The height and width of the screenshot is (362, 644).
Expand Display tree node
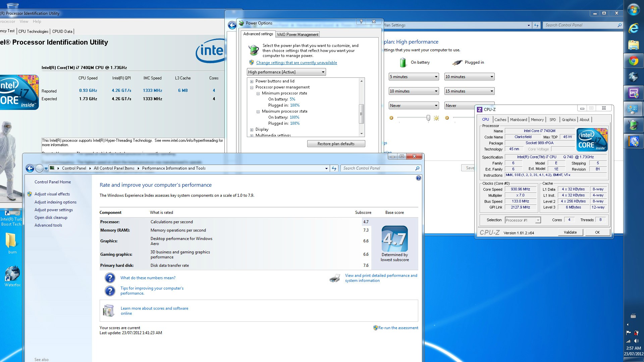coord(252,130)
